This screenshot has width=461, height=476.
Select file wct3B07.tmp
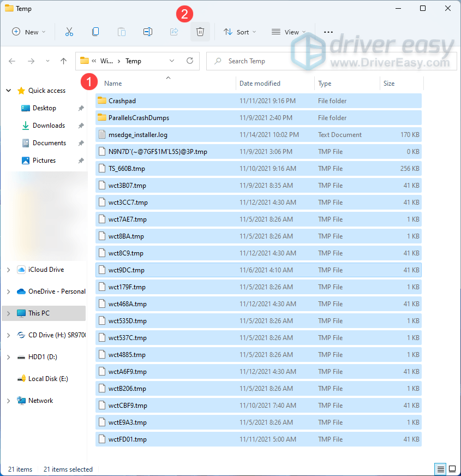(258, 186)
